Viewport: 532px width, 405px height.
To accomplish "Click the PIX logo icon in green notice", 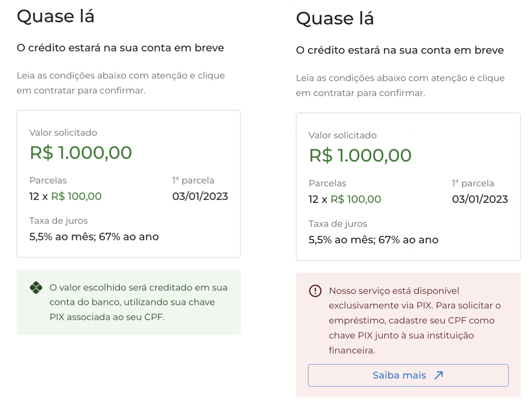I will click(x=36, y=288).
